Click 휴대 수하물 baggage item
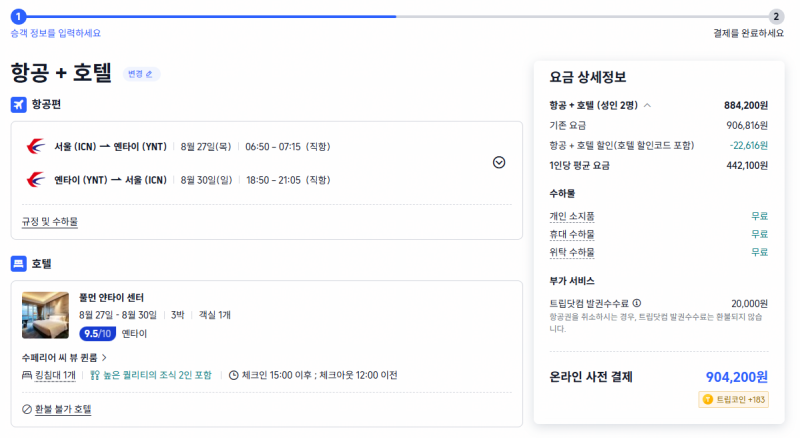This screenshot has height=438, width=800. tap(571, 234)
